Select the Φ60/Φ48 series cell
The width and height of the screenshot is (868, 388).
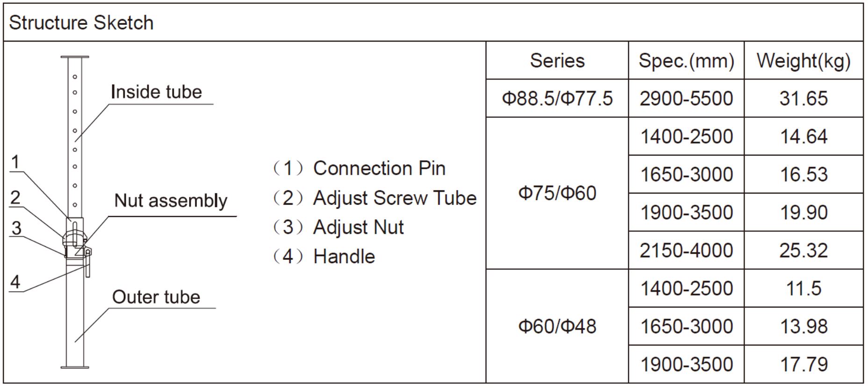[x=557, y=326]
